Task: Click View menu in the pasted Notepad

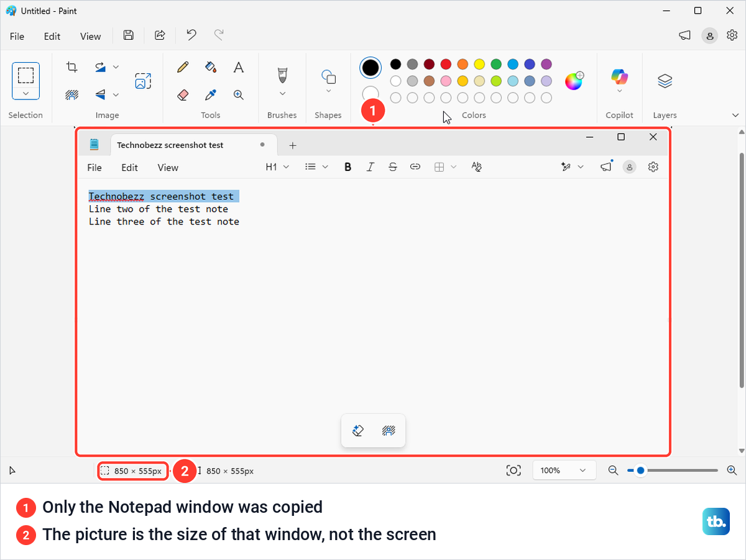Action: tap(168, 167)
